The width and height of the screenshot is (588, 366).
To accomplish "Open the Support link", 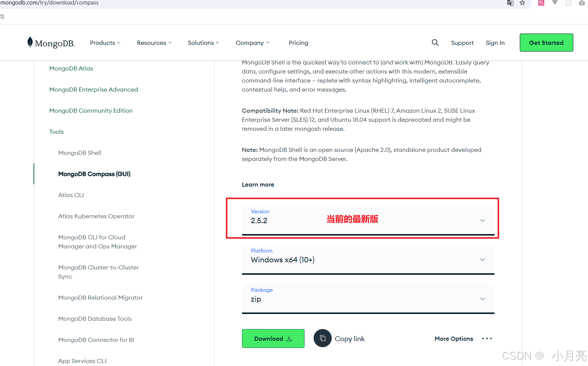I will (462, 43).
